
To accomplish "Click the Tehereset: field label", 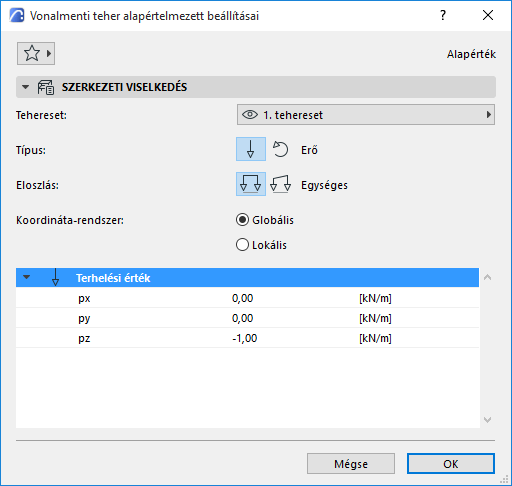I will [x=41, y=115].
